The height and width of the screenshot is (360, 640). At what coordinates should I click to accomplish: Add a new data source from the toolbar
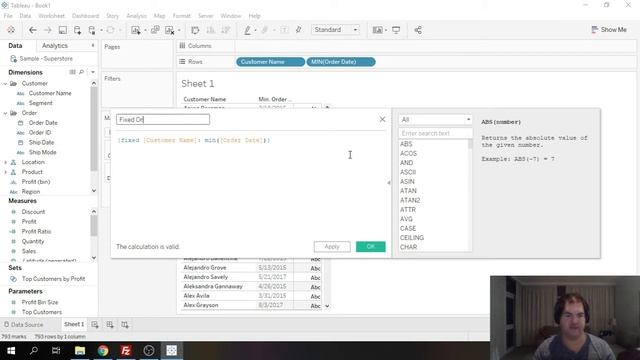tap(77, 30)
